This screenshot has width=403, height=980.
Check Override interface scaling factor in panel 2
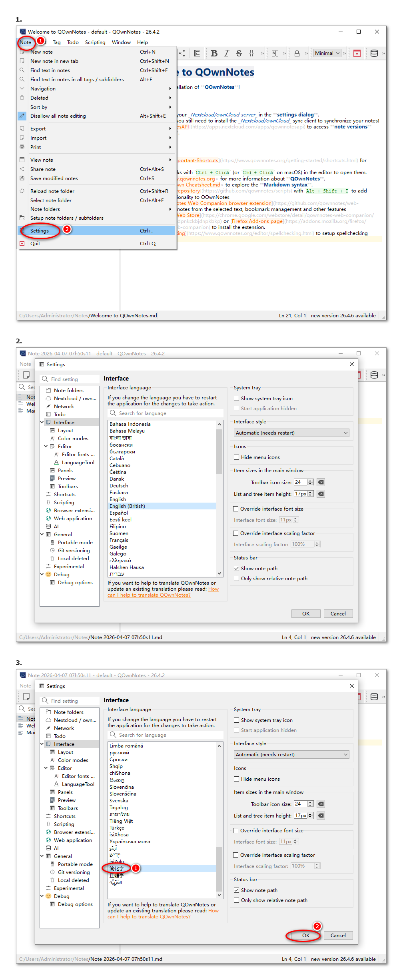236,533
